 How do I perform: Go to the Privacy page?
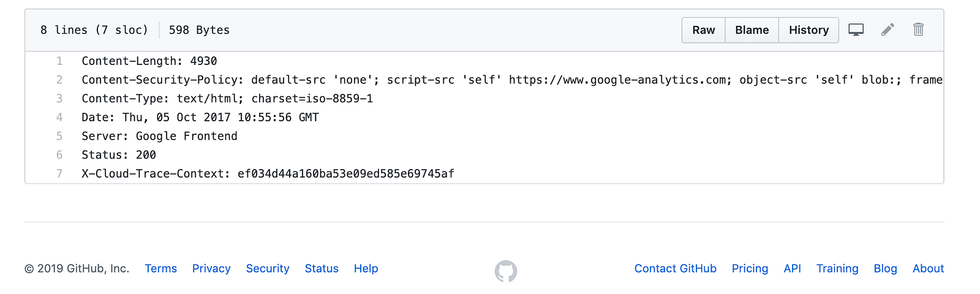211,268
